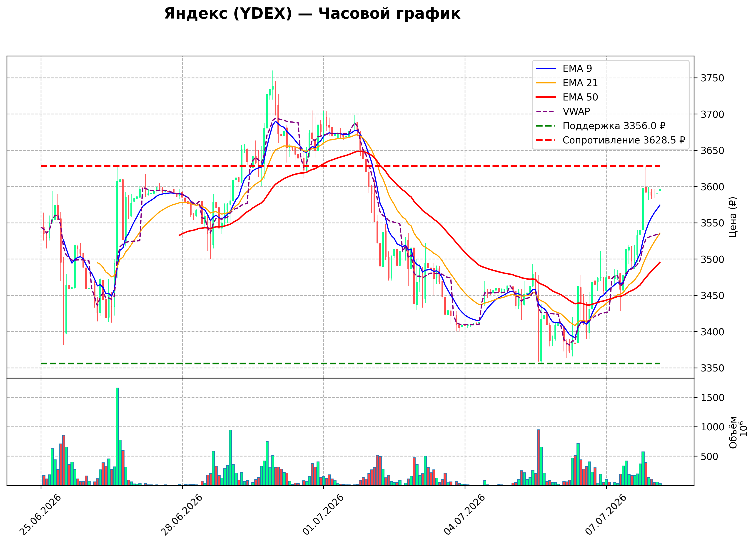Click the 'Цена (₽)' axis title

733,217
